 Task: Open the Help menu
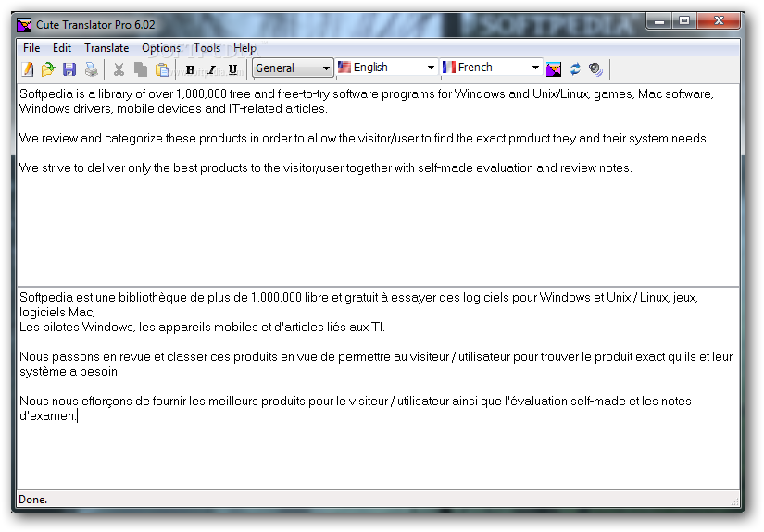click(x=244, y=48)
